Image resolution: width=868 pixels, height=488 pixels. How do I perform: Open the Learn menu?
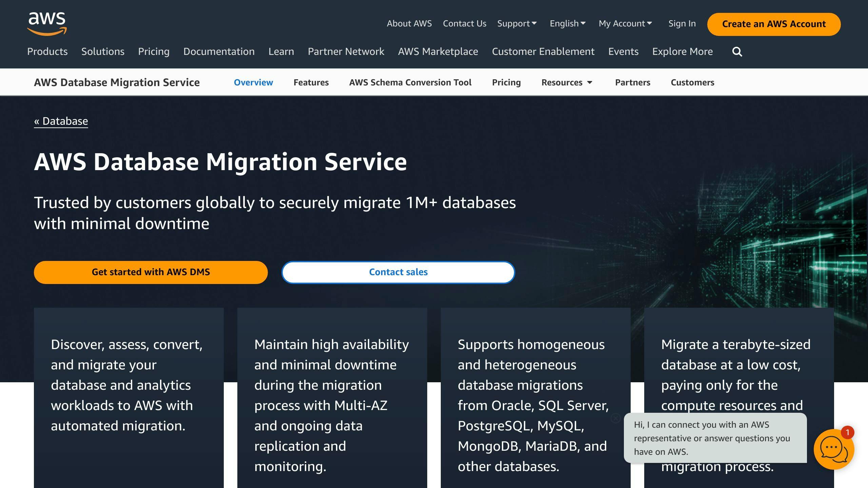(281, 52)
